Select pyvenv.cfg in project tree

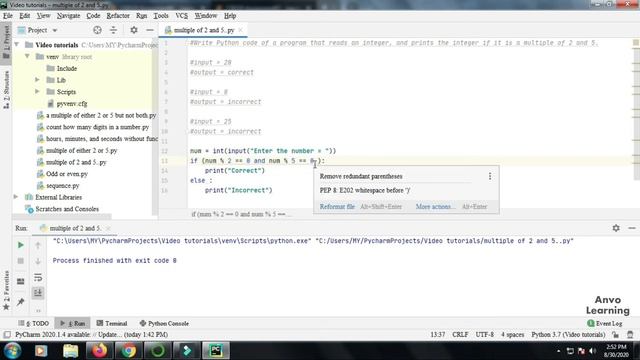click(x=71, y=104)
